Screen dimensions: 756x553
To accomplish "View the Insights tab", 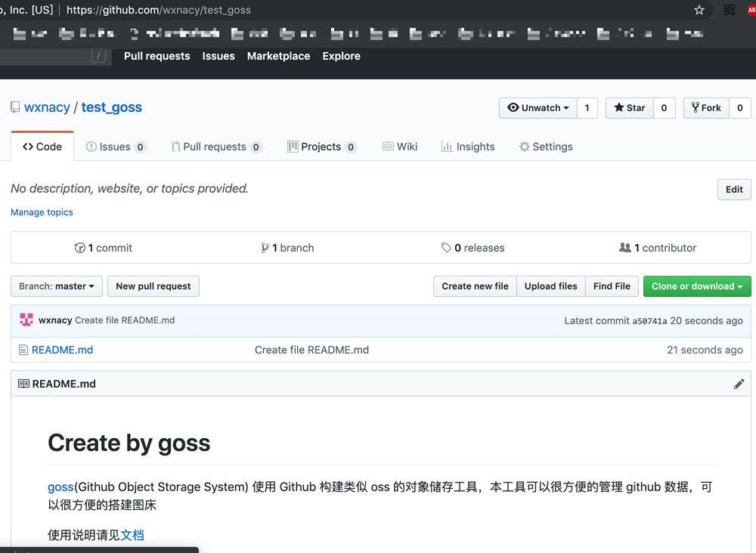I will [x=468, y=147].
